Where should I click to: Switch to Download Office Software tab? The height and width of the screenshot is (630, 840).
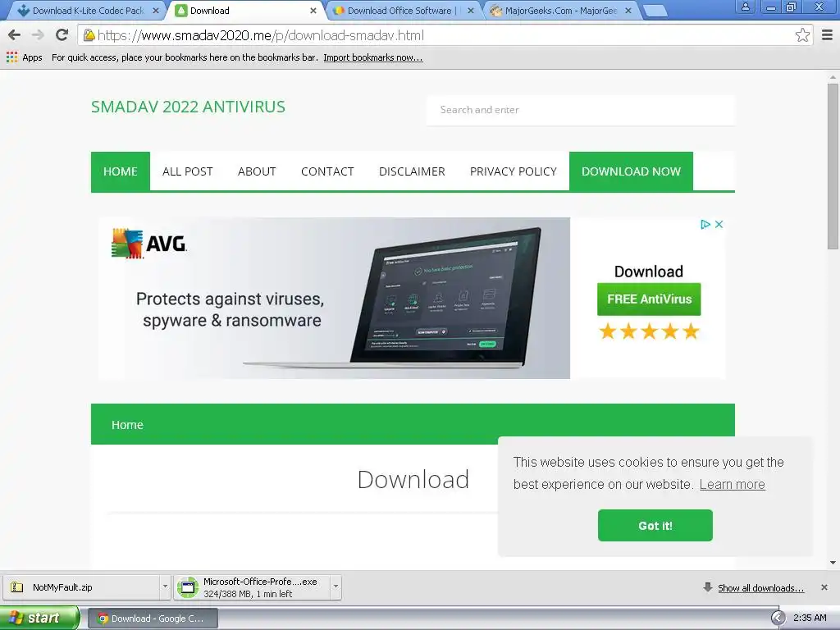403,11
